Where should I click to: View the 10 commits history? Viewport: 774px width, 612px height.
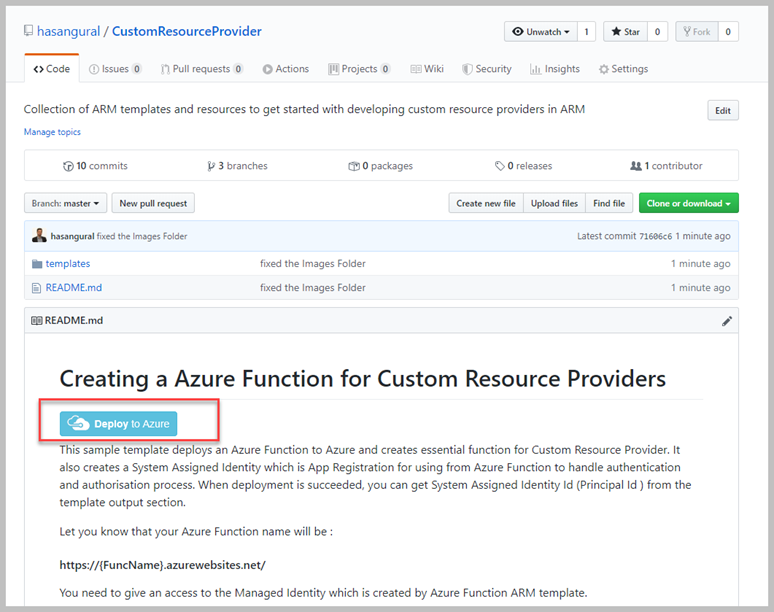[x=95, y=166]
